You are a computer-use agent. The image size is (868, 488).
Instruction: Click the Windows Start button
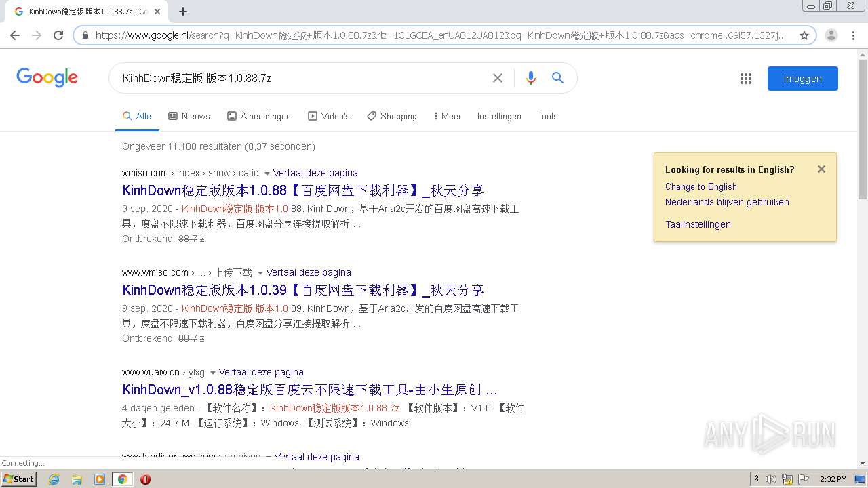click(18, 479)
